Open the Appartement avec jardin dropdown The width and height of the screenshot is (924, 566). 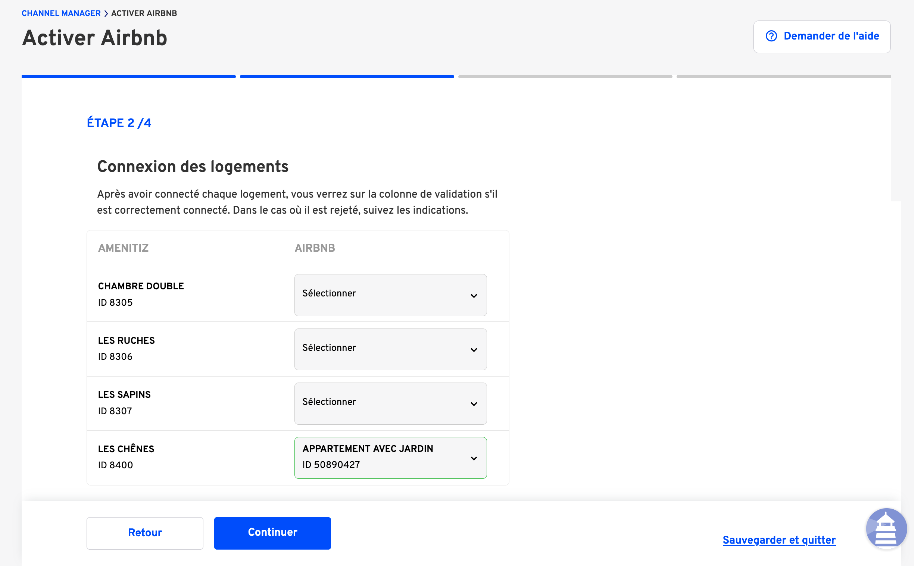pos(390,457)
